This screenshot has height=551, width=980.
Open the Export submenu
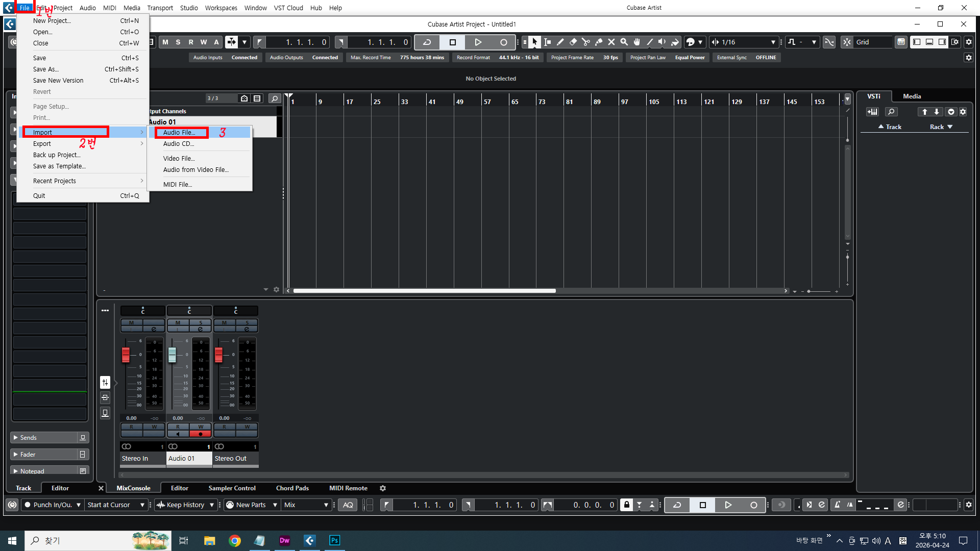tap(83, 144)
